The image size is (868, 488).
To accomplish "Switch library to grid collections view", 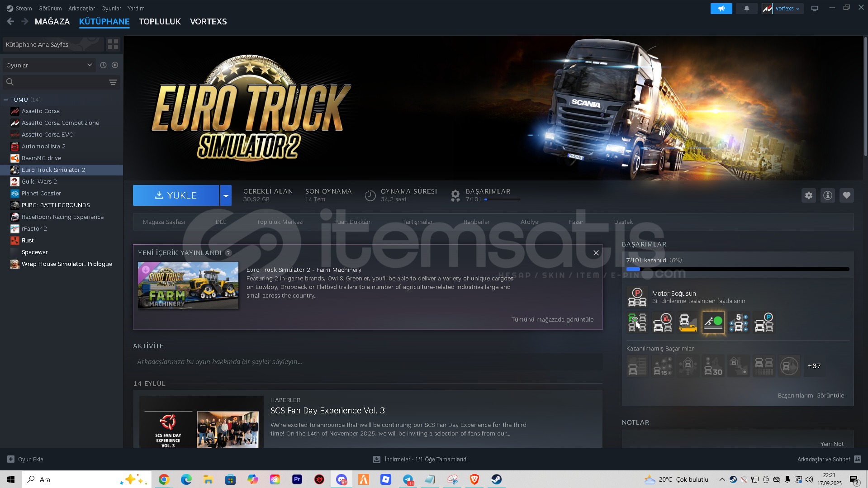I will point(113,44).
